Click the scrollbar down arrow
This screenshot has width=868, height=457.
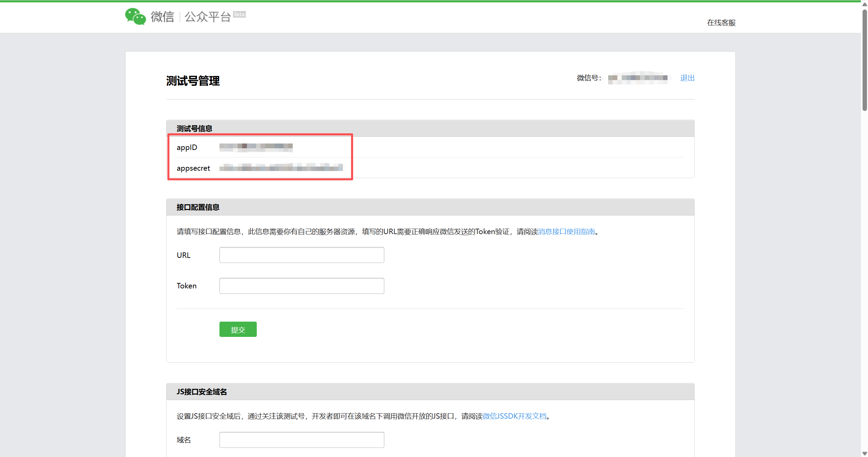coord(864,454)
